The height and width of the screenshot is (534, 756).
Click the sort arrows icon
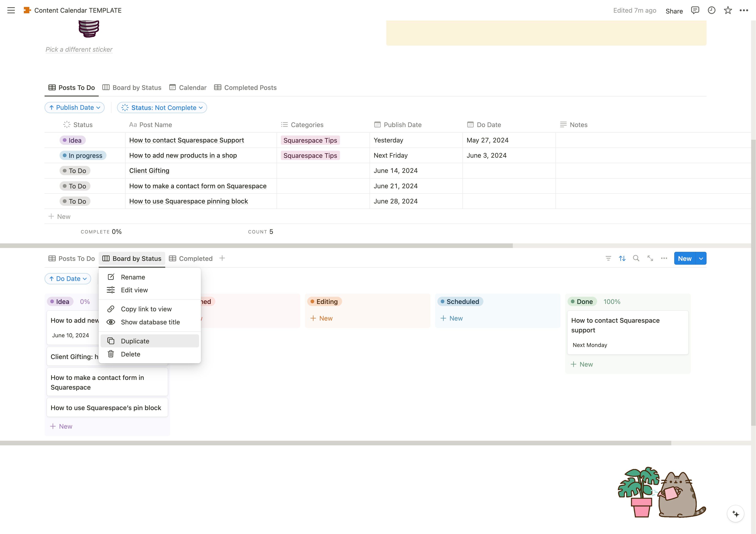pos(622,258)
